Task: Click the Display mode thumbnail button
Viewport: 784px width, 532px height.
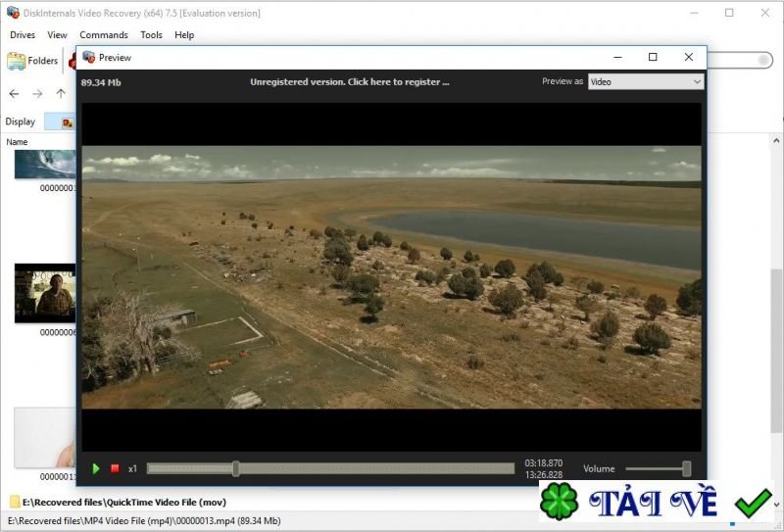Action: [x=60, y=122]
